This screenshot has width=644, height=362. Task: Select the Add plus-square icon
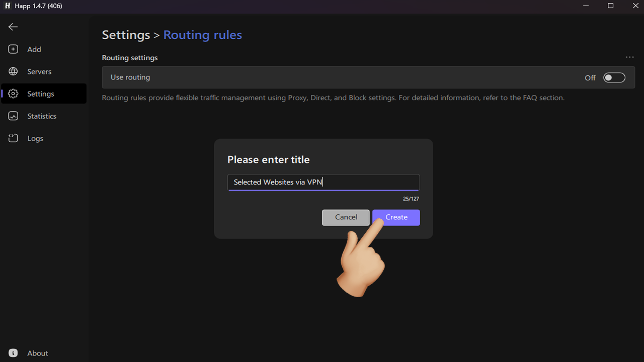pos(13,49)
